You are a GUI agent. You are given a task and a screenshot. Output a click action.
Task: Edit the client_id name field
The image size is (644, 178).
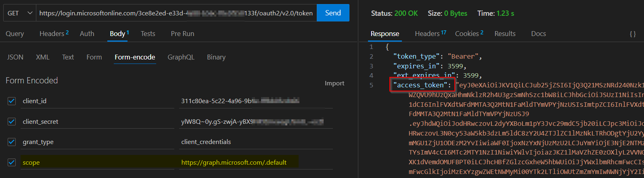[97, 101]
